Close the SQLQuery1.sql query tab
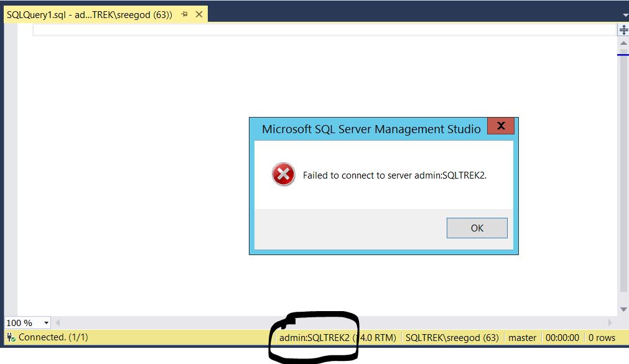Viewport: 629px width, 364px height. (198, 14)
